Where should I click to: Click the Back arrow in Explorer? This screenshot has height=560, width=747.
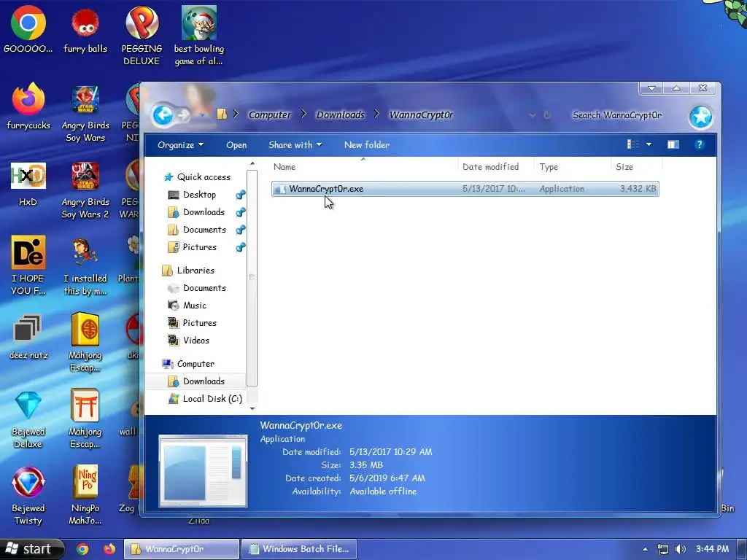click(163, 114)
